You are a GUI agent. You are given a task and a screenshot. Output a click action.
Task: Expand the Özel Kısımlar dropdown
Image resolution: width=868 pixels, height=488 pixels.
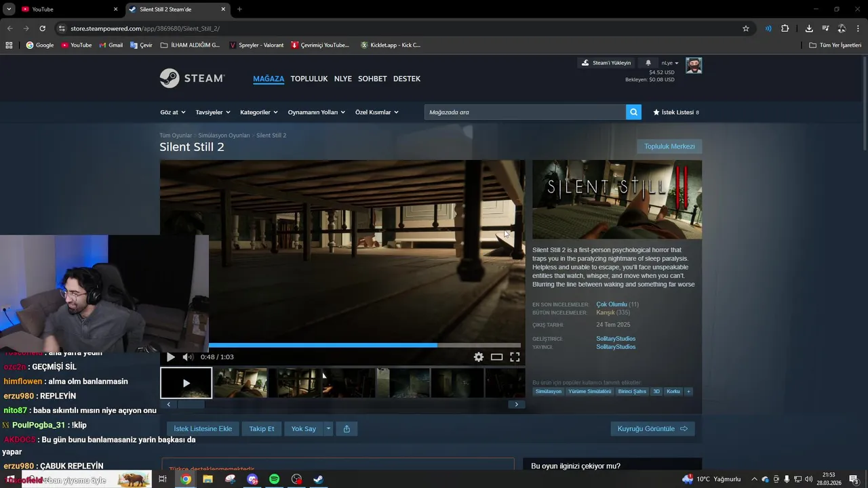(x=377, y=112)
